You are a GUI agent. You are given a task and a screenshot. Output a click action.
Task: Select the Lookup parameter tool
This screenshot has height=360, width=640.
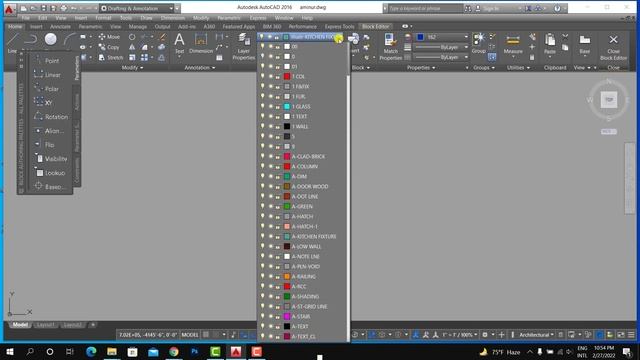50,173
